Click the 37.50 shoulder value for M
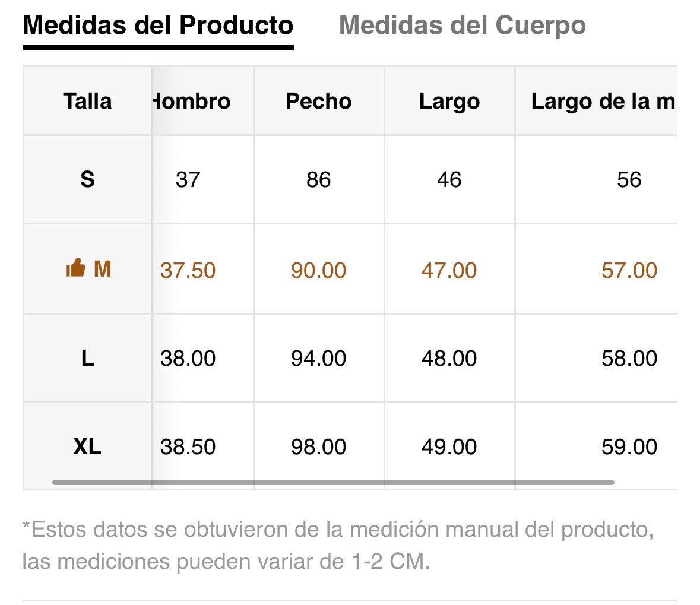Screen dimensions: 700x605 pyautogui.click(x=188, y=270)
